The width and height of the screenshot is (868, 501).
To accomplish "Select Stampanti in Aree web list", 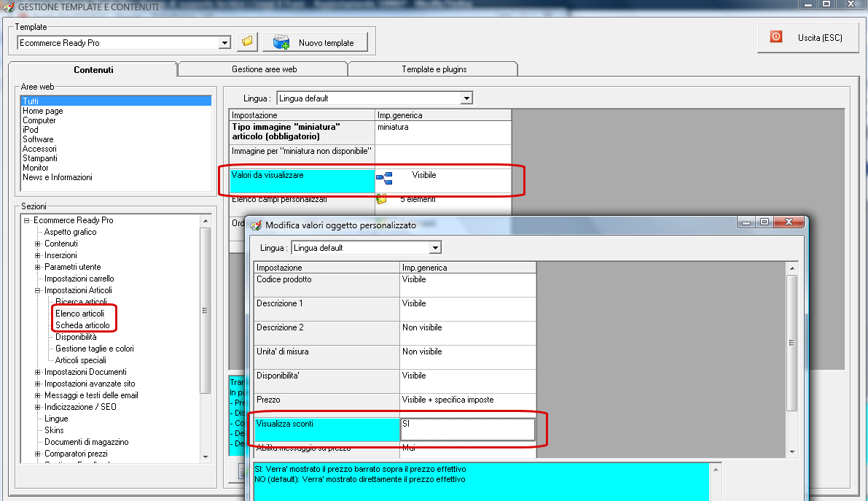I will coord(40,158).
